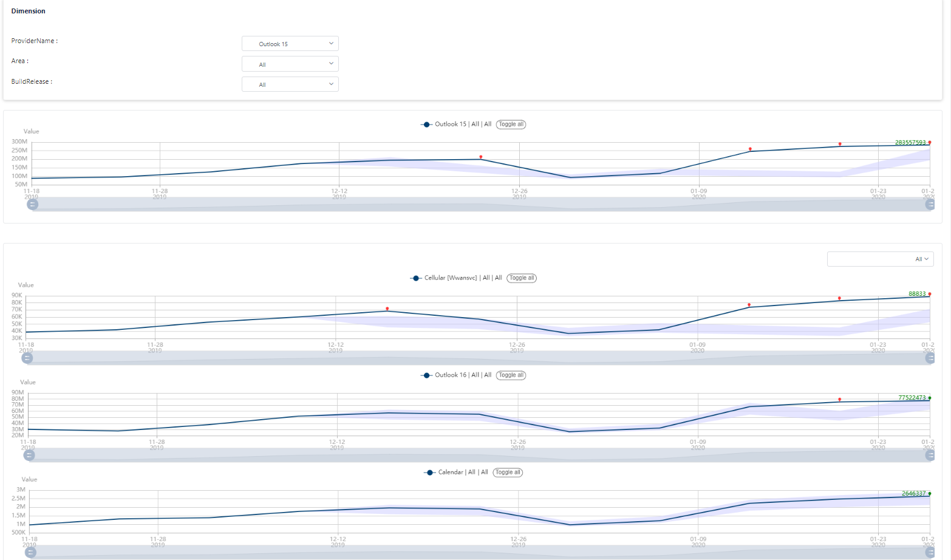951x560 pixels.
Task: Click the red anomaly peak marker in Cellular chart
Action: point(387,309)
